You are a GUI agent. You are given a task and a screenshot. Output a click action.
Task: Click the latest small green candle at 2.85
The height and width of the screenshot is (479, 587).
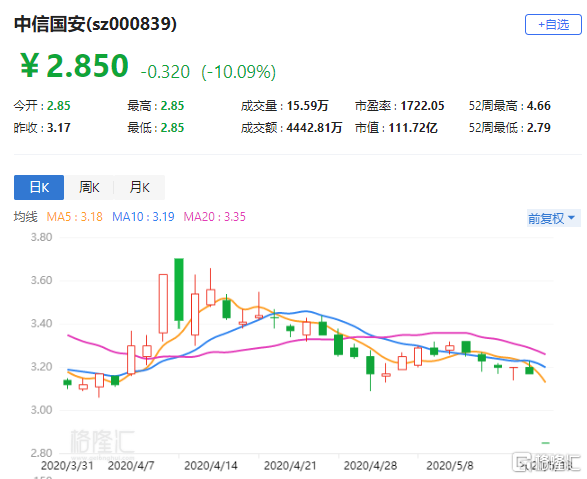pyautogui.click(x=545, y=443)
